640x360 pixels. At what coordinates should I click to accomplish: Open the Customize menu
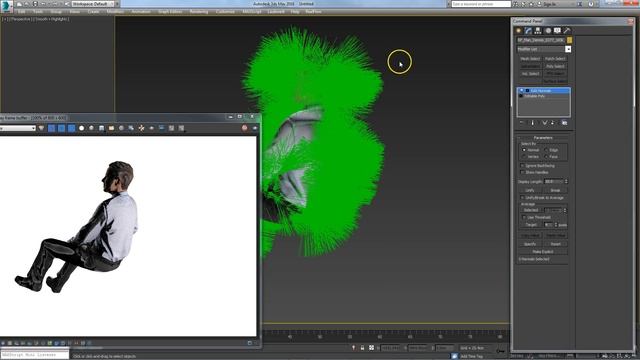point(225,12)
